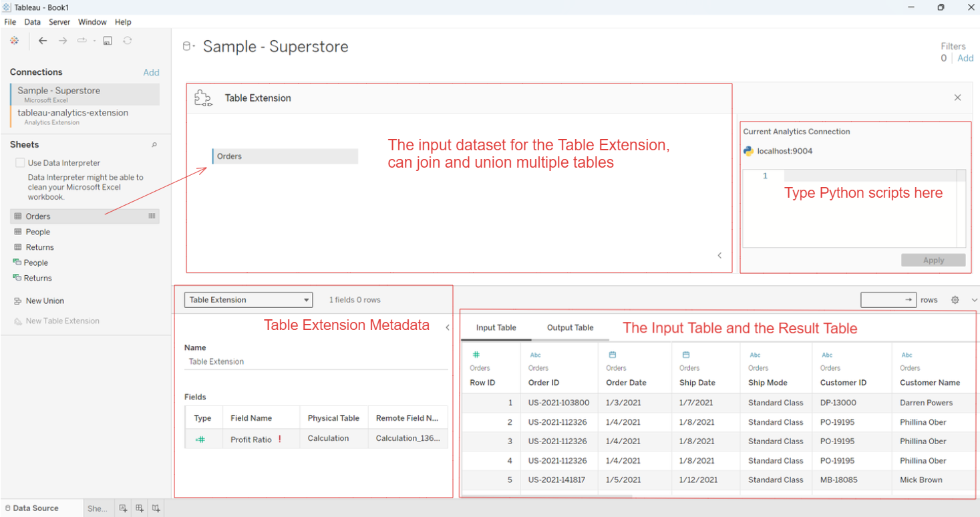Click into the Python script editor on line 1
Viewport: 980px width, 517px height.
868,176
